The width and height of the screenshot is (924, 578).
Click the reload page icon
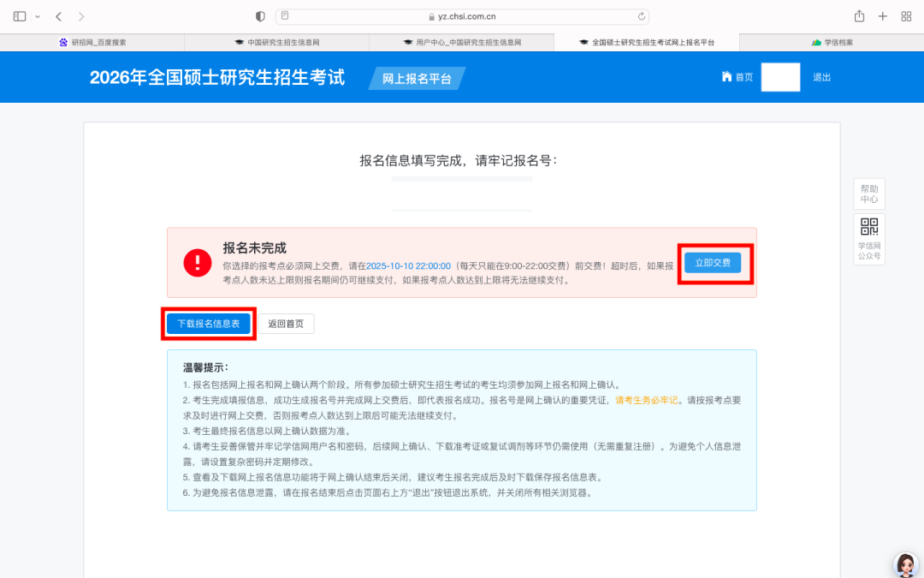pos(641,16)
